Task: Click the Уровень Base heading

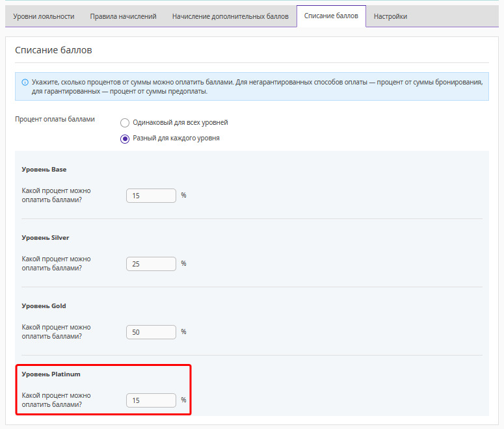Action: coord(44,170)
